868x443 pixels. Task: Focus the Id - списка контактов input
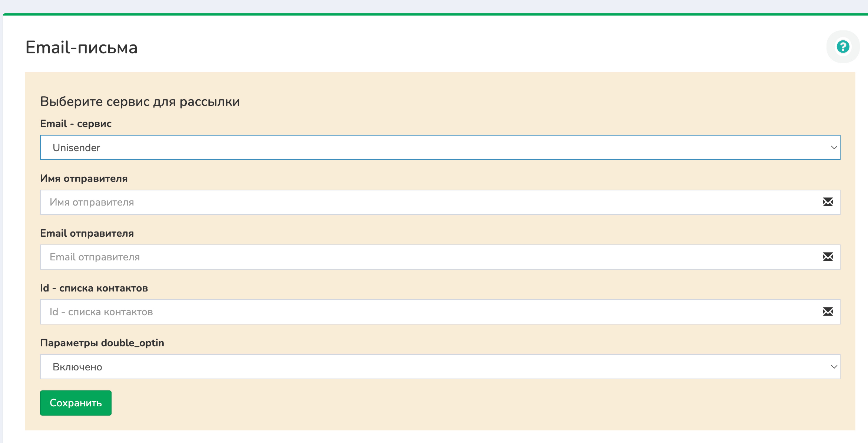pyautogui.click(x=426, y=312)
